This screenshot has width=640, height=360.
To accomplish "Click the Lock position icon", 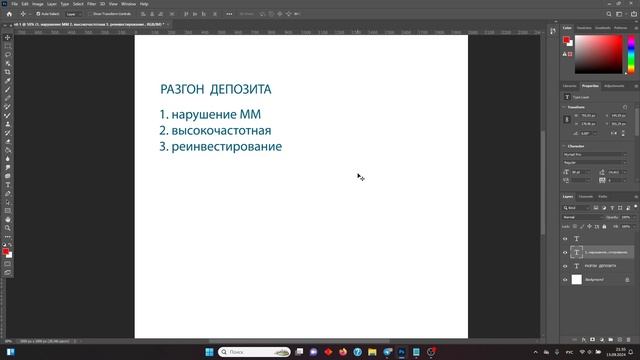I will [x=589, y=227].
